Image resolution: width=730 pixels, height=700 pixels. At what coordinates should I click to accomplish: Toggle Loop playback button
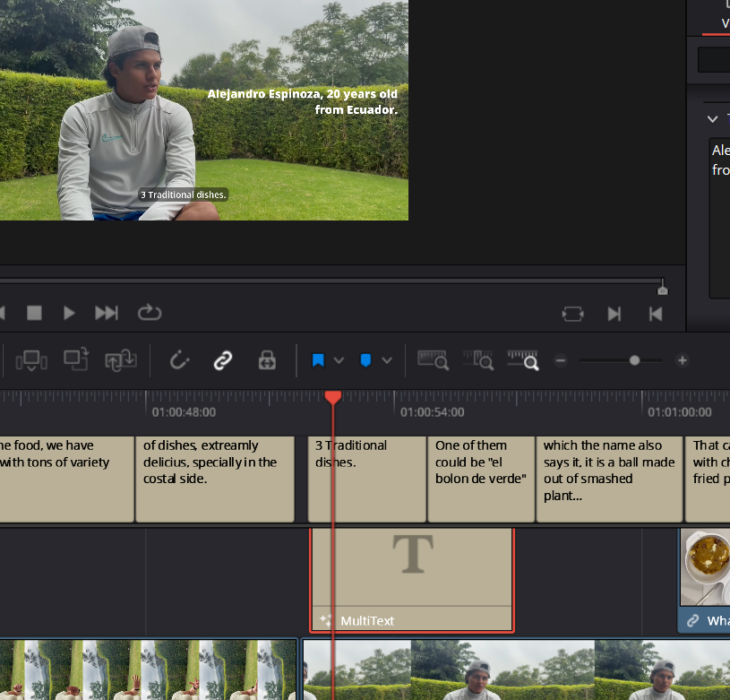pos(149,313)
